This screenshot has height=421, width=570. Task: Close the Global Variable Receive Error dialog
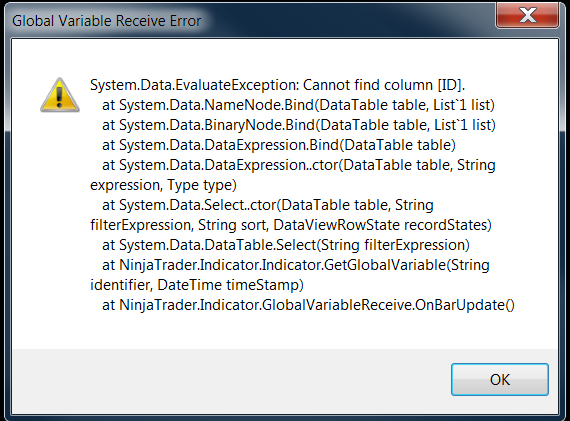(x=527, y=15)
